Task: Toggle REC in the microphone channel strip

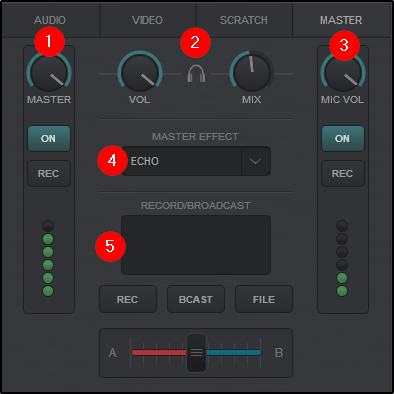Action: (343, 173)
